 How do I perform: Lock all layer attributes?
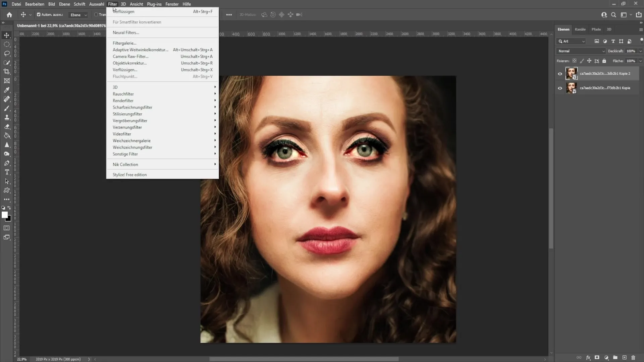(x=604, y=61)
